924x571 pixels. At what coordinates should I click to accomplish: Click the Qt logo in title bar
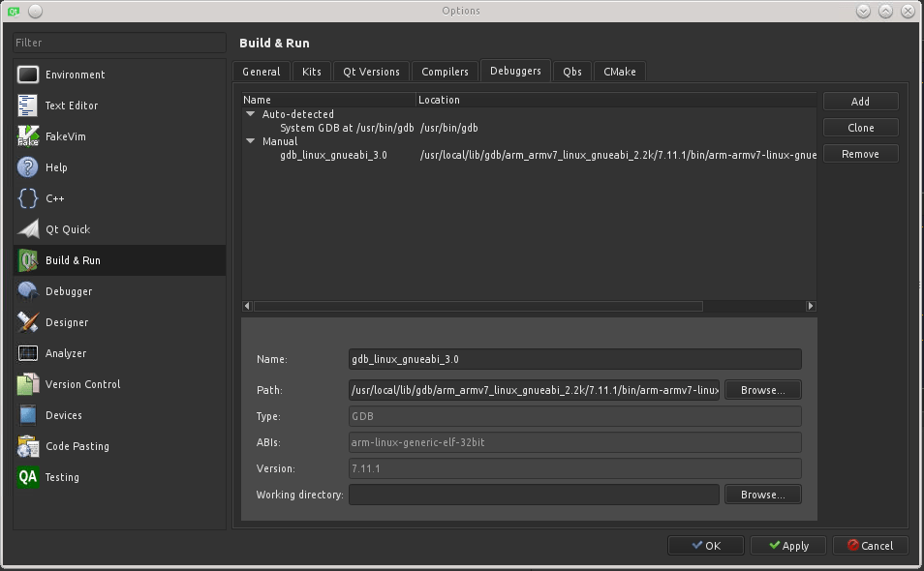pyautogui.click(x=13, y=12)
